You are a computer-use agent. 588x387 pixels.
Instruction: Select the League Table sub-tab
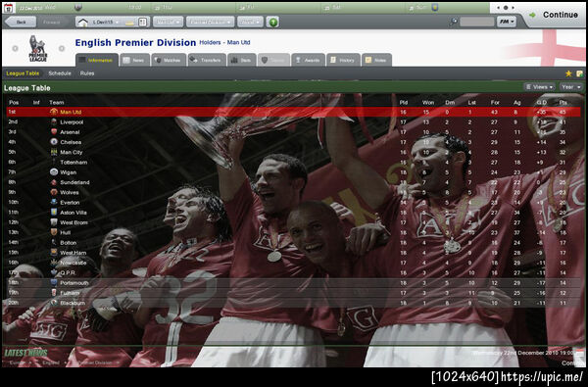pos(23,73)
